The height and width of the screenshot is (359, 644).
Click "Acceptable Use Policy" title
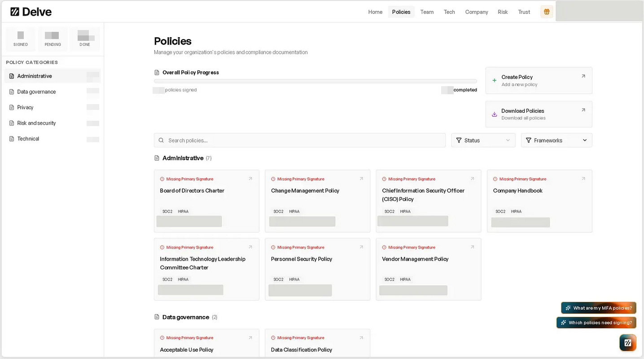(187, 350)
